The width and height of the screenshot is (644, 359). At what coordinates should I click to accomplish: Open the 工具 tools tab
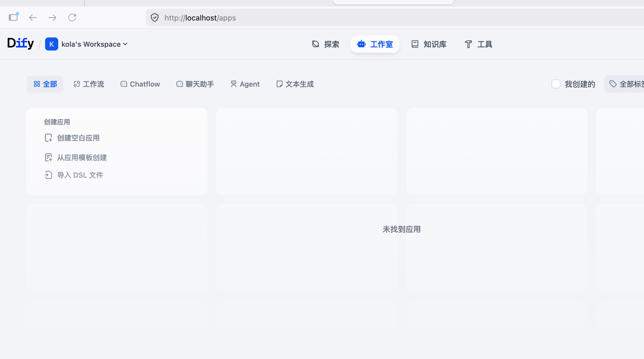[479, 44]
